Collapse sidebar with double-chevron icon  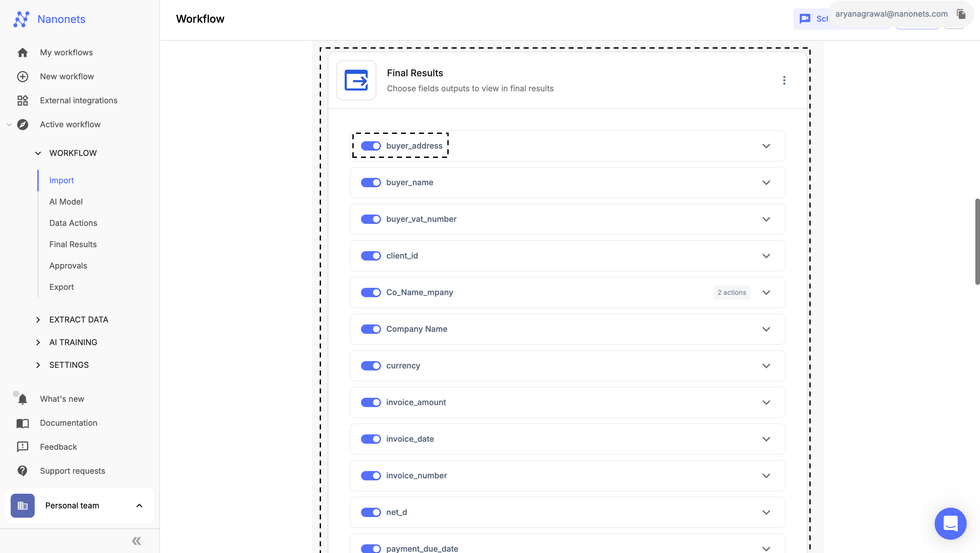137,541
